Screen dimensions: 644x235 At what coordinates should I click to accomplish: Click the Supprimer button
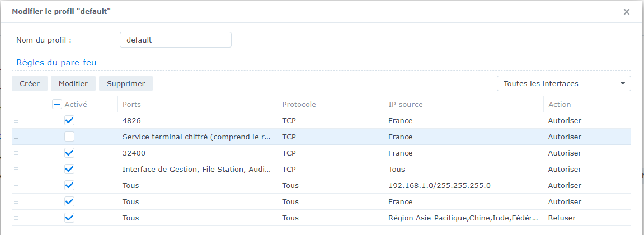click(x=126, y=83)
